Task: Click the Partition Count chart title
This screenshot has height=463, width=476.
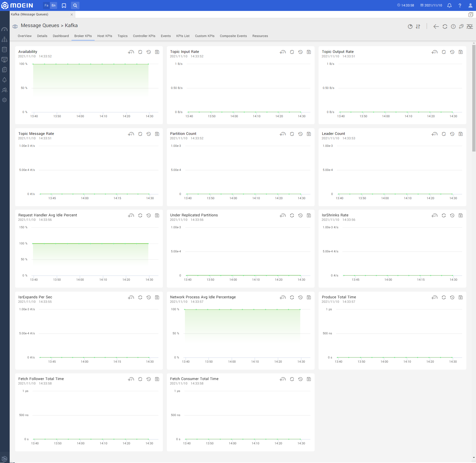Action: click(183, 134)
